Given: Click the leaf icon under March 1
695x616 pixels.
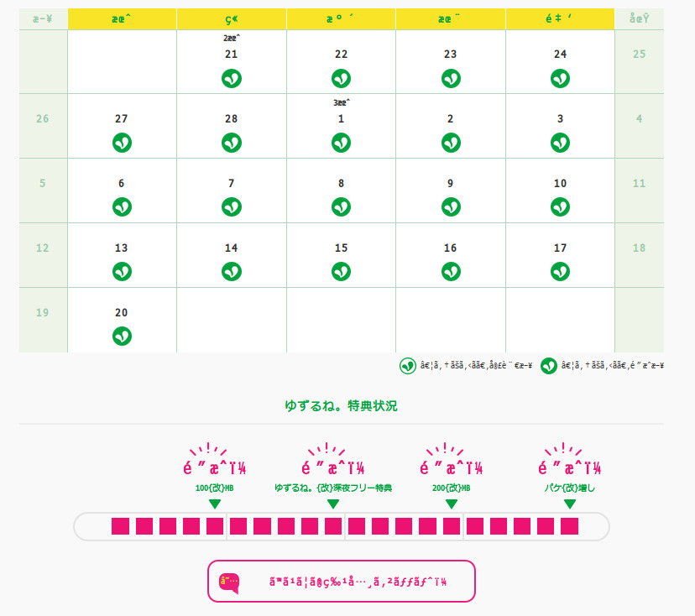Looking at the screenshot, I should (341, 143).
